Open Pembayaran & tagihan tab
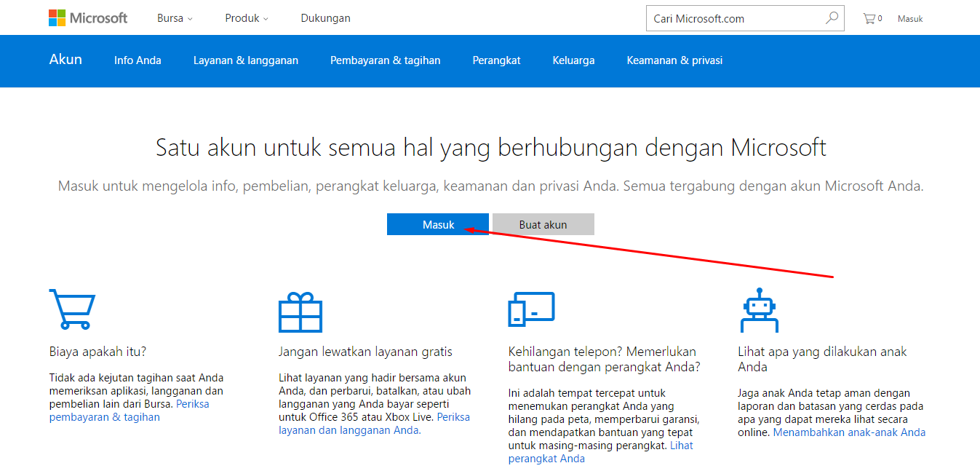 pos(386,60)
